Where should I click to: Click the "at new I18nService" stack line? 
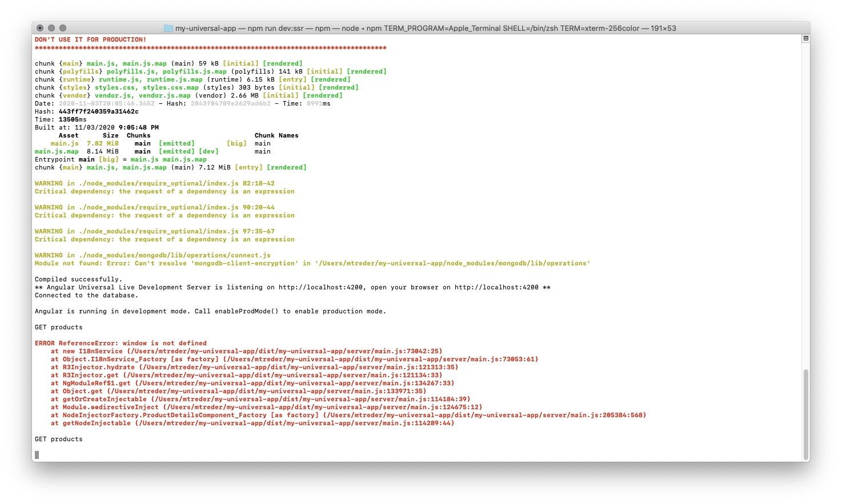[x=246, y=351]
